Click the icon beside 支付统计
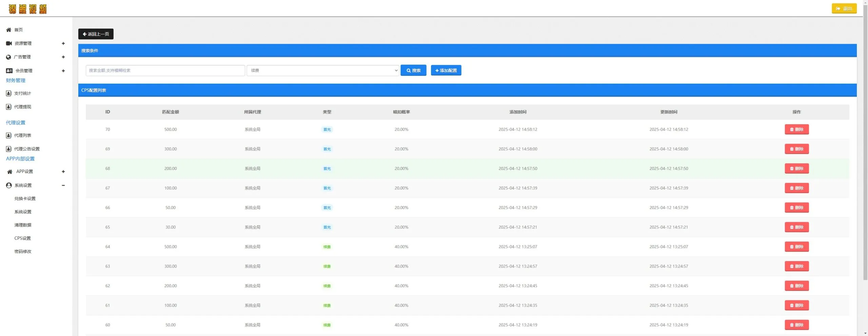868x336 pixels. click(9, 93)
